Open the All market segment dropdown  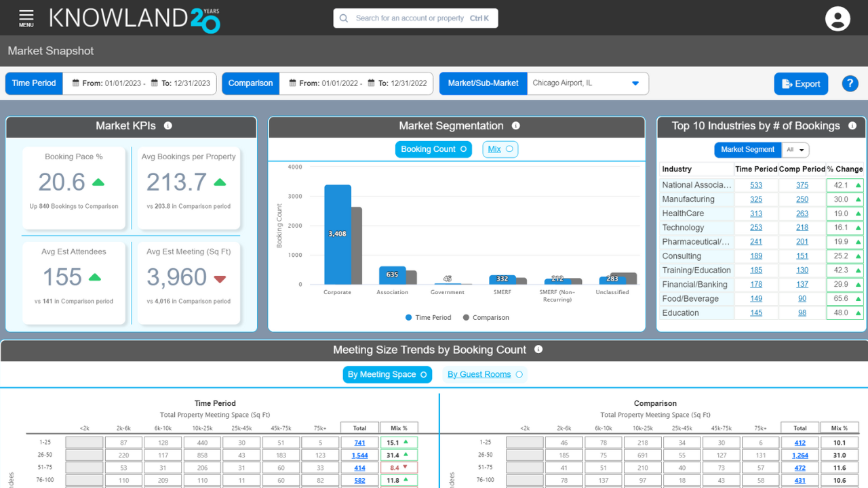click(x=795, y=150)
